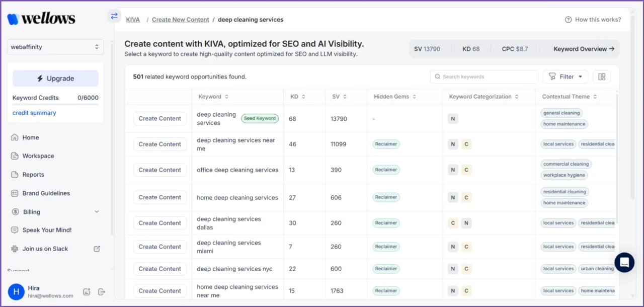Screen dimensions: 644x307
Task: Click the Keyword Credits 0/6000 progress indicator
Action: (55, 98)
